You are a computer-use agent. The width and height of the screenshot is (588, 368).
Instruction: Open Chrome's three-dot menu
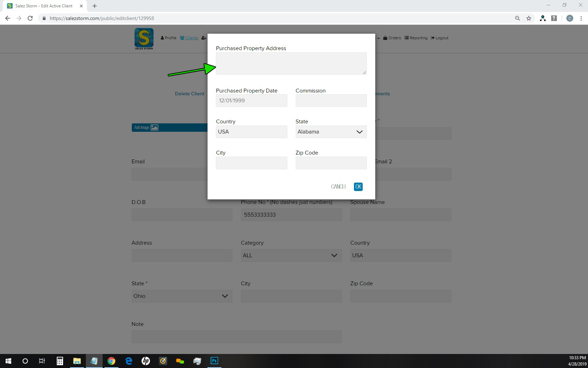(581, 18)
